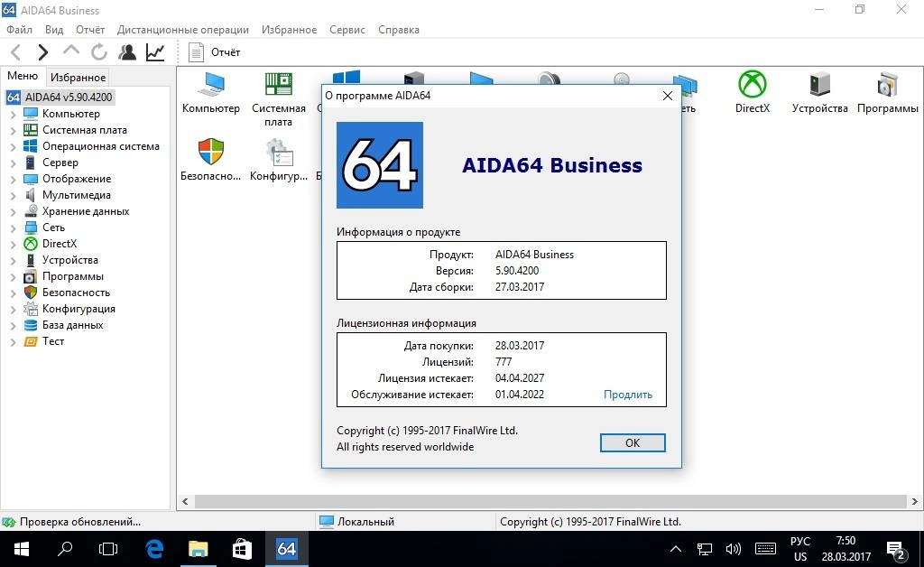Expand the Компьютер tree node chevron
The image size is (924, 567).
click(x=13, y=115)
